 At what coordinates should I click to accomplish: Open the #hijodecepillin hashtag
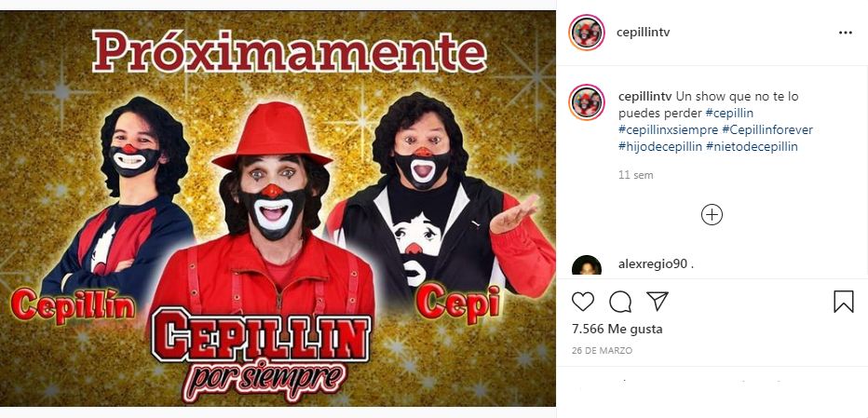[x=660, y=147]
